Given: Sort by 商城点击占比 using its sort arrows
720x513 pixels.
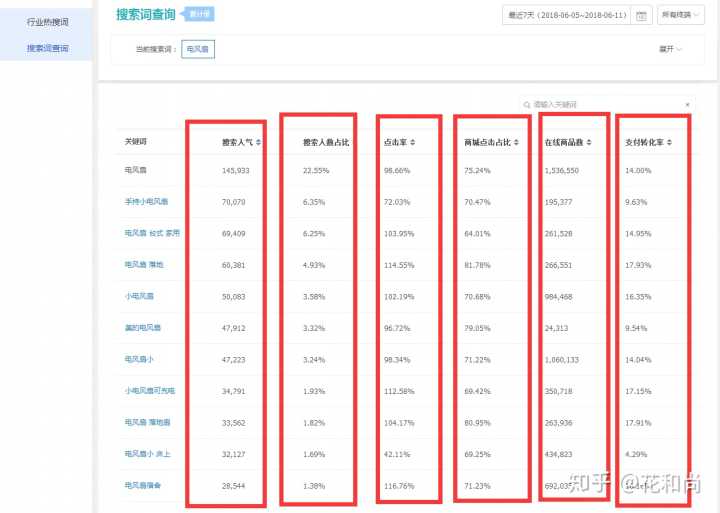Looking at the screenshot, I should click(516, 142).
